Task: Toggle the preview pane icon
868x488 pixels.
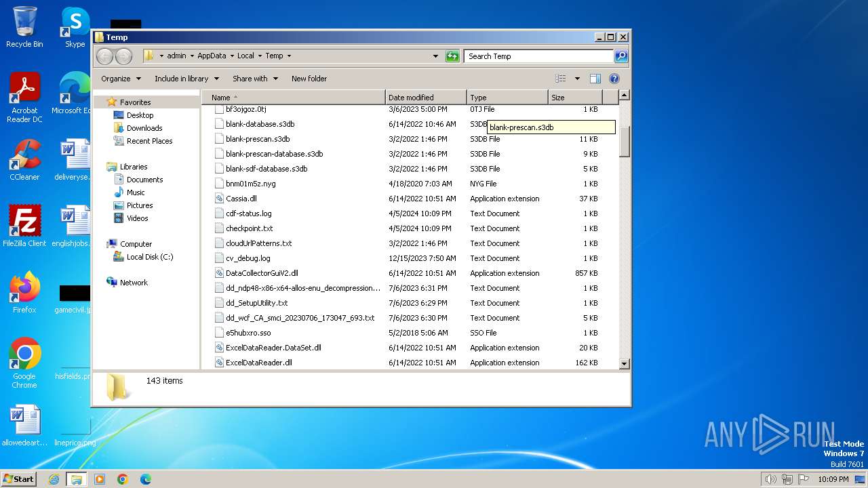Action: pyautogui.click(x=595, y=79)
